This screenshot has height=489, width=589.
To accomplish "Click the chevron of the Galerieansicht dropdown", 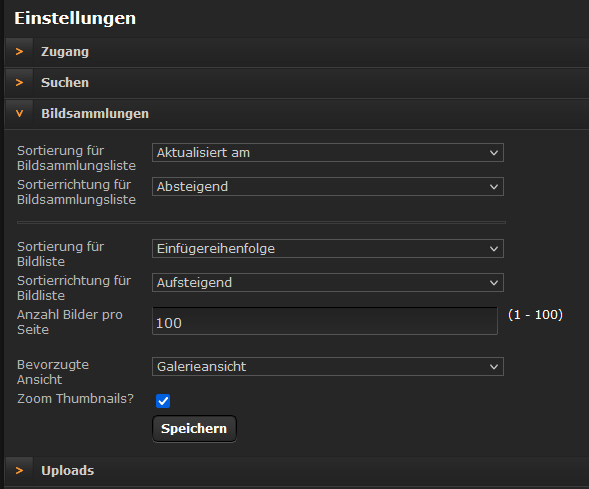I will click(494, 367).
